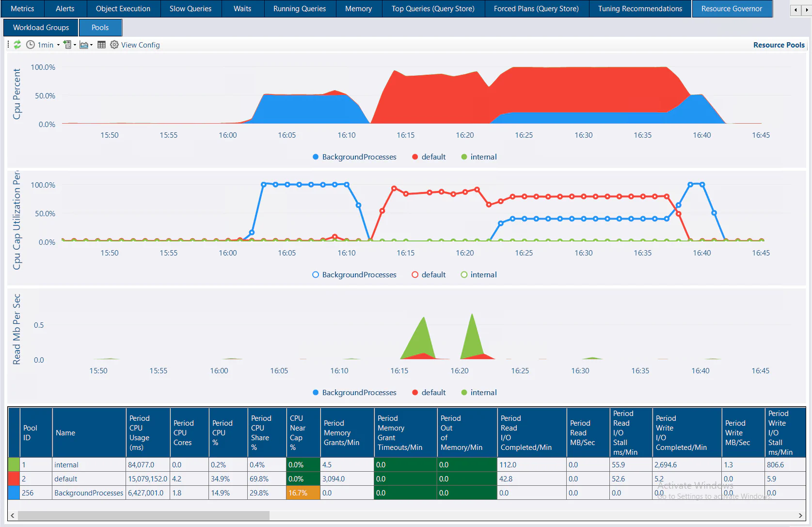Image resolution: width=812 pixels, height=527 pixels.
Task: Expand the chart type dropdown arrow
Action: pyautogui.click(x=92, y=45)
